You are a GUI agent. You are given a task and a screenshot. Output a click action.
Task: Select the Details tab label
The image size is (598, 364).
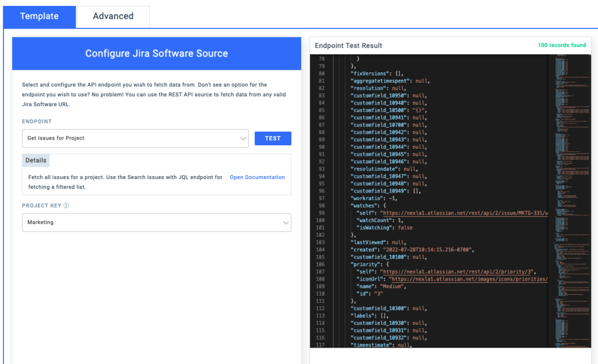pos(36,160)
